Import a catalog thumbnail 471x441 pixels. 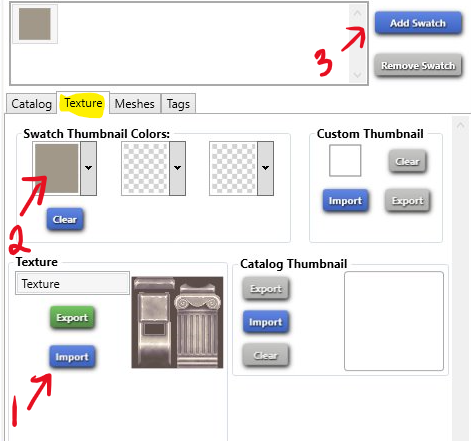[266, 322]
